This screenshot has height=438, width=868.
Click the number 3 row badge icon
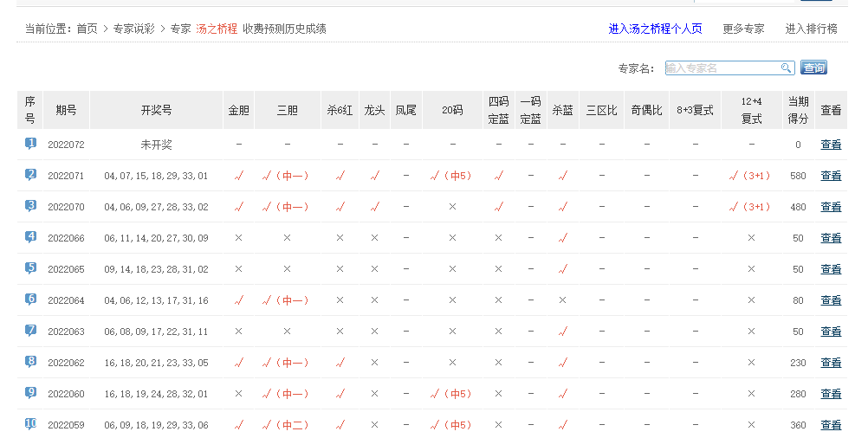point(30,206)
